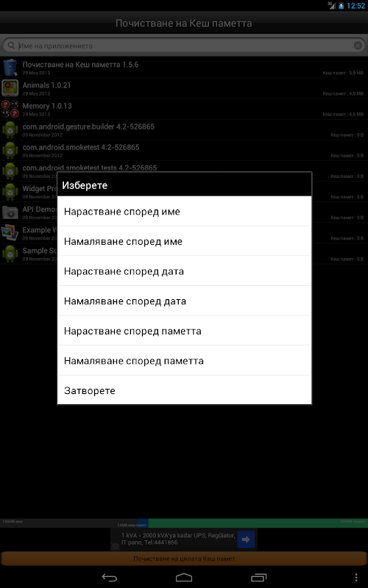
Task: Tap the blue trash bin cache cleaner icon
Action: [x=10, y=68]
